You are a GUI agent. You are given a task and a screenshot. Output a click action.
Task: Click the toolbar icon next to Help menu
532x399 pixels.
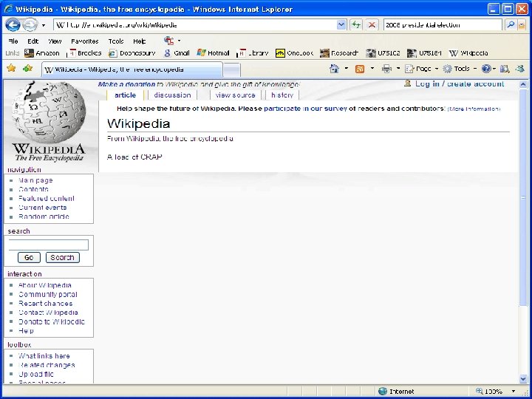[x=169, y=41]
